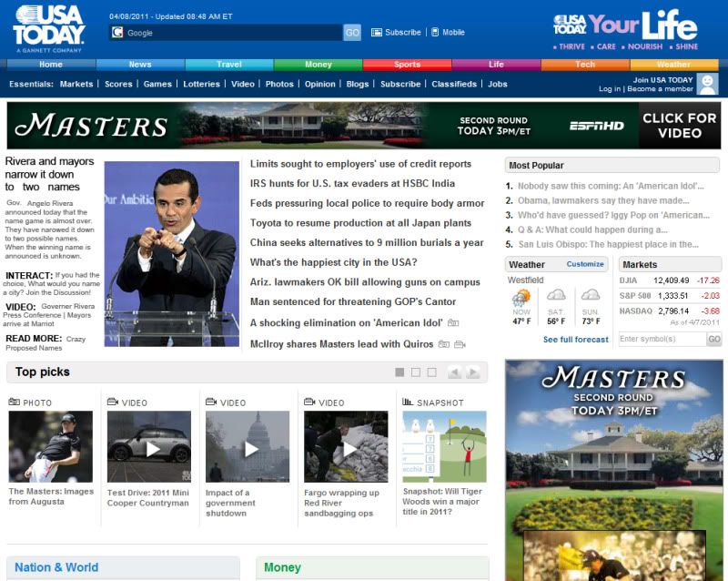
Task: Click the Lotteries essentials link
Action: pyautogui.click(x=201, y=84)
